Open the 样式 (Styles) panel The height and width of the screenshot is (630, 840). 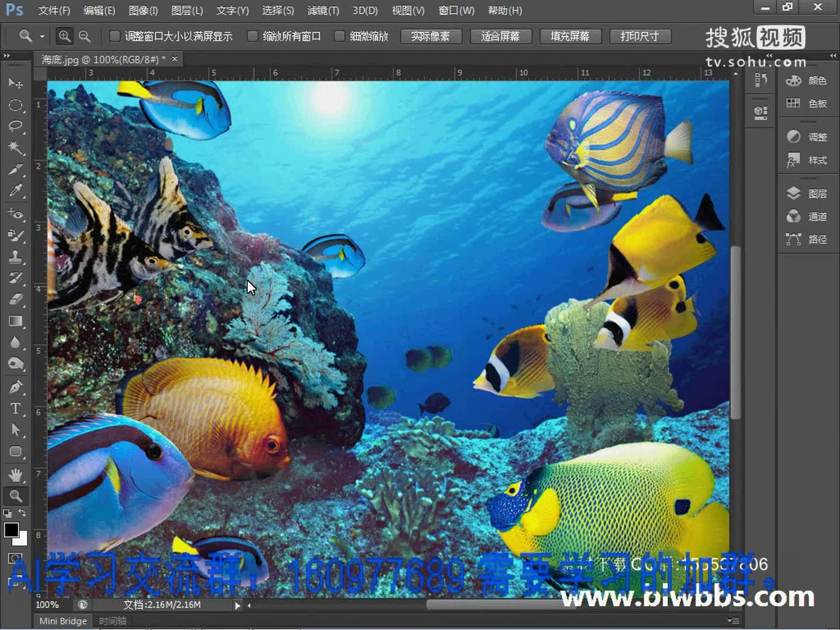pyautogui.click(x=807, y=160)
